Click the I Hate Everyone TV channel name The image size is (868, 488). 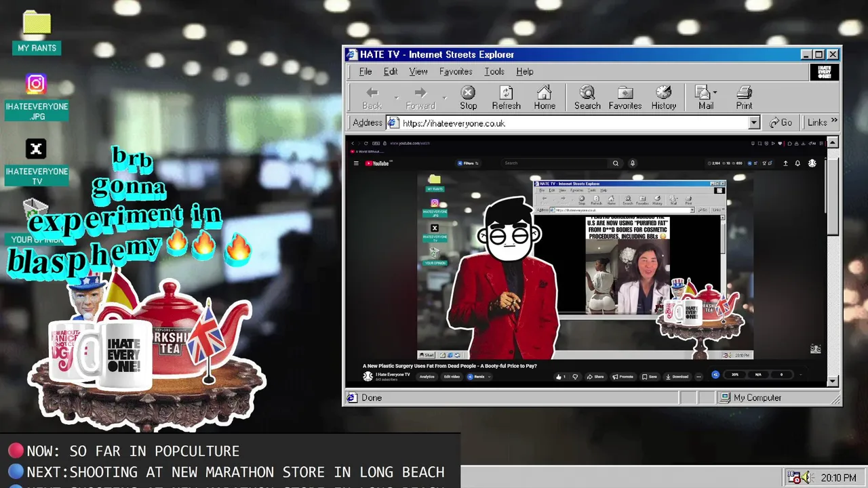393,374
